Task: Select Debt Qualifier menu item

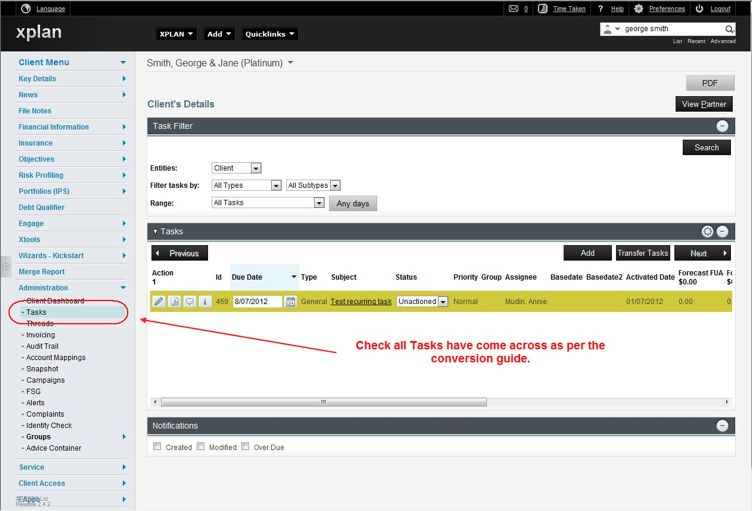Action: pos(41,207)
